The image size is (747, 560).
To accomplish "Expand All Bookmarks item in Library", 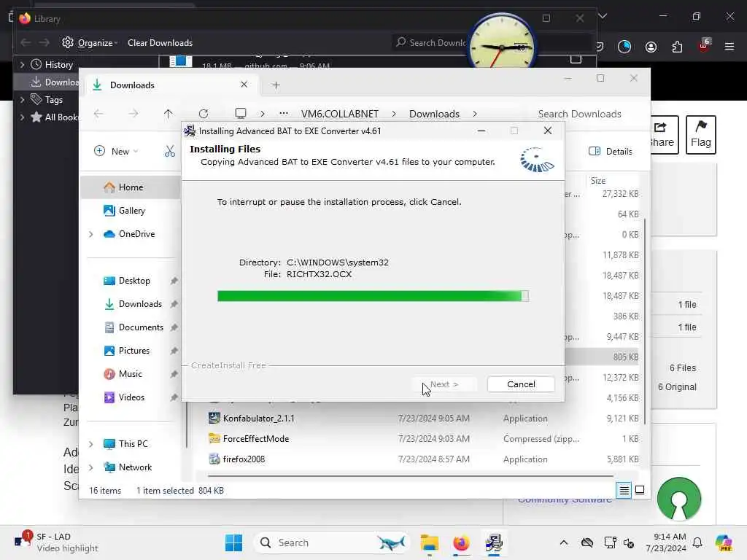I will (x=22, y=117).
